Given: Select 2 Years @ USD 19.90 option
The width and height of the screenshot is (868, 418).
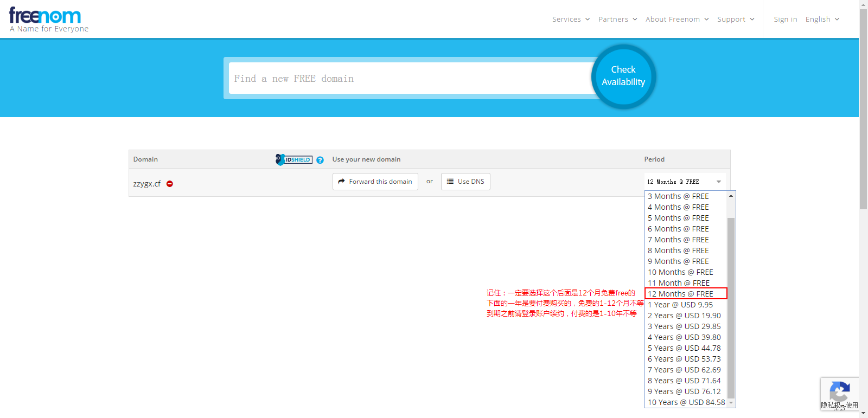Looking at the screenshot, I should pos(686,316).
